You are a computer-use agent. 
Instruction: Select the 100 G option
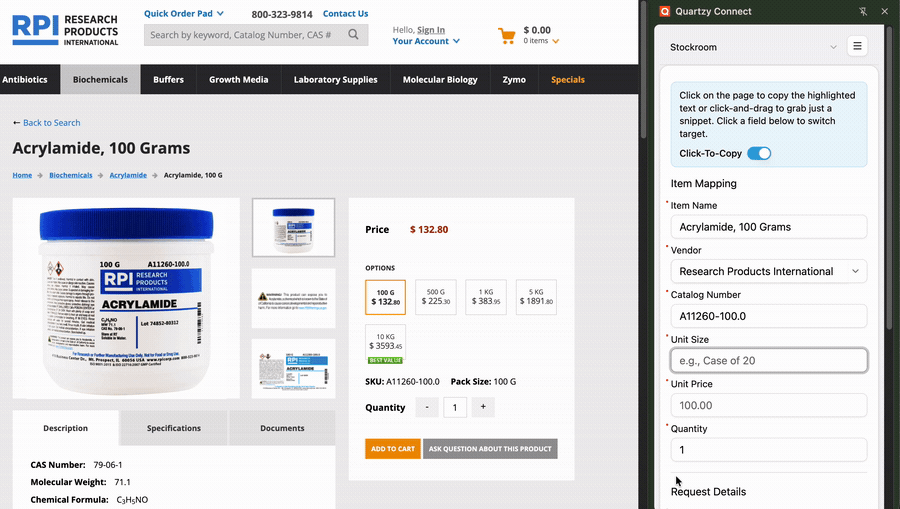click(385, 297)
